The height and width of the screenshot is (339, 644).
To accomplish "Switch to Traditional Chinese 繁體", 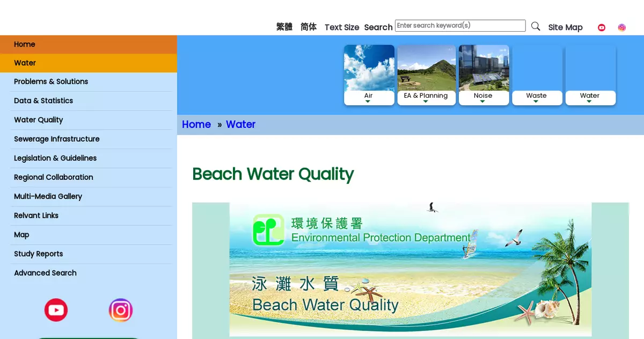I will click(284, 27).
